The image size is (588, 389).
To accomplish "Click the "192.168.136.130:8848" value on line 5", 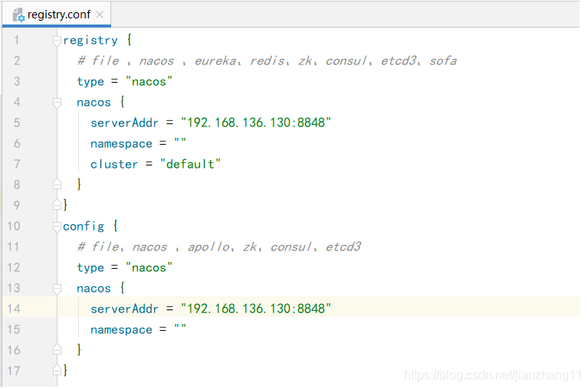I will click(256, 123).
